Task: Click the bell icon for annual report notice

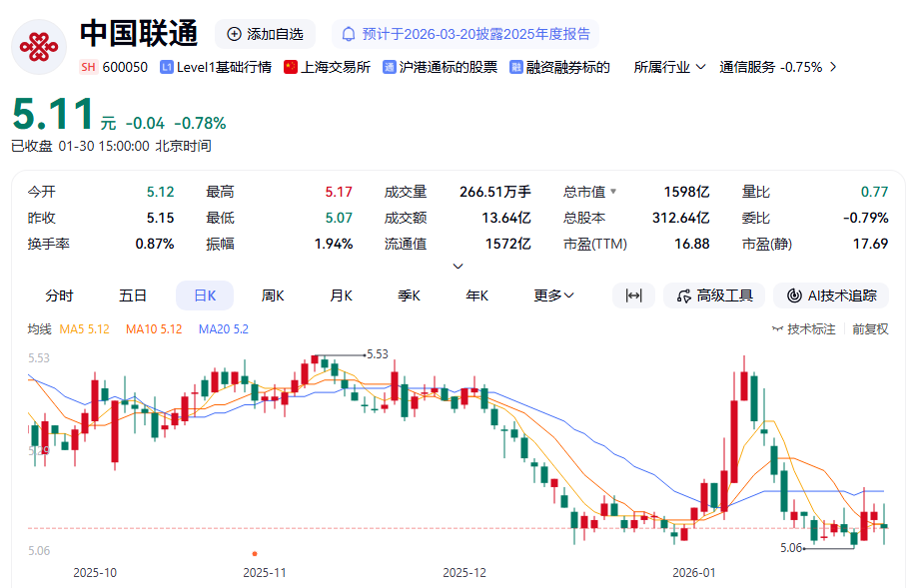Action: tap(349, 34)
